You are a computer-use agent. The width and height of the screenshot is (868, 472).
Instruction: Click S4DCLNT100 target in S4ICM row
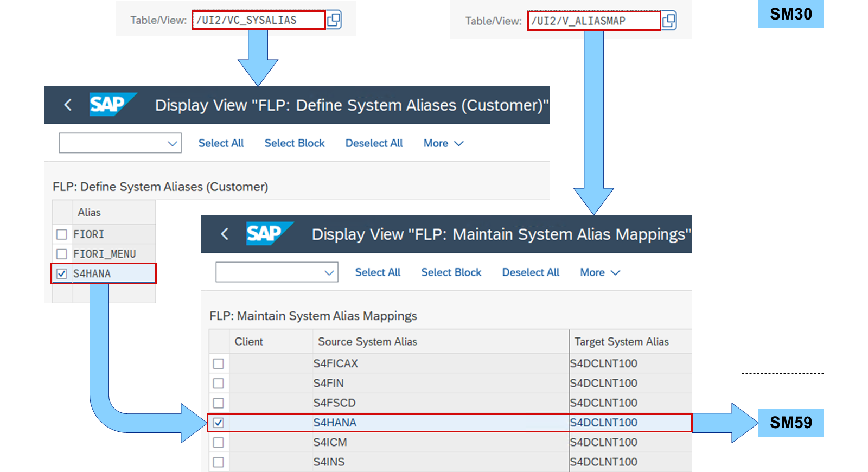tap(630, 442)
